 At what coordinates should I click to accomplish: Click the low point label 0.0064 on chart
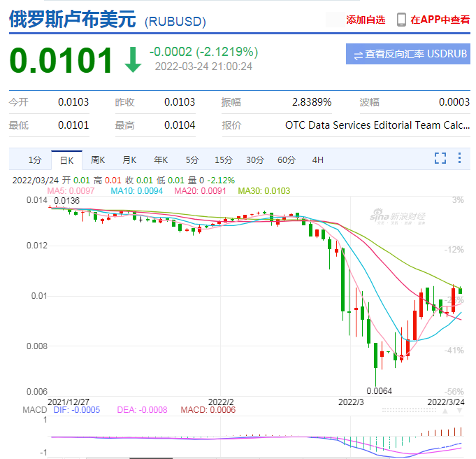pos(379,391)
